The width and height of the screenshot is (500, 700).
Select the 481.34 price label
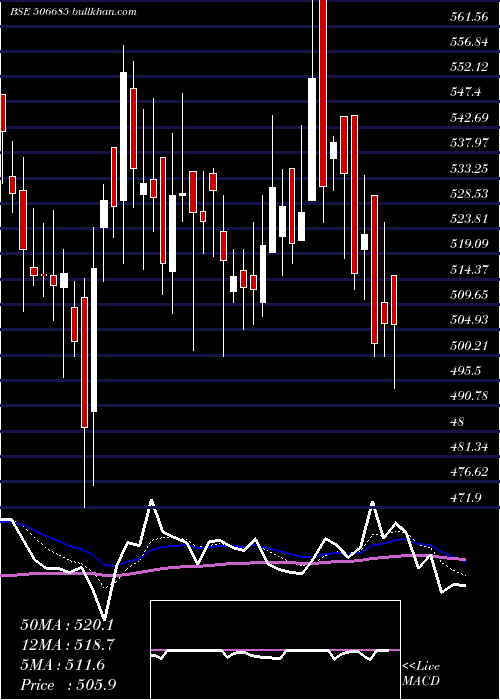(x=470, y=446)
